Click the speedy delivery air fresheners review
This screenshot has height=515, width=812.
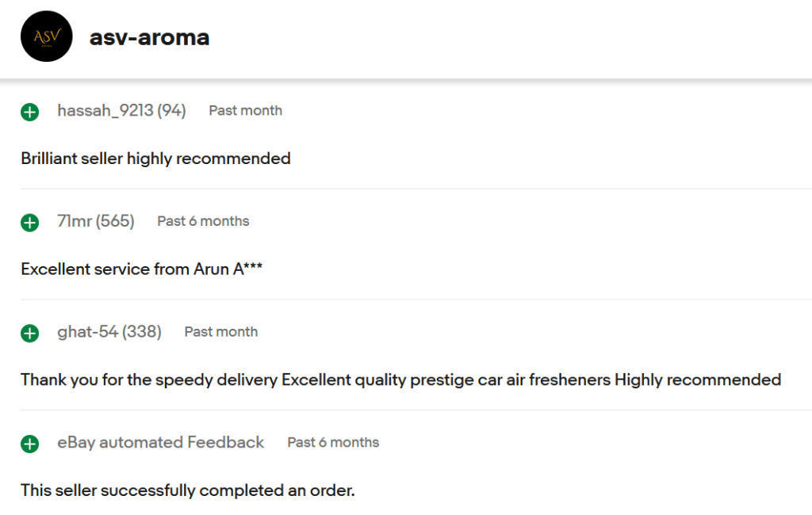tap(400, 380)
